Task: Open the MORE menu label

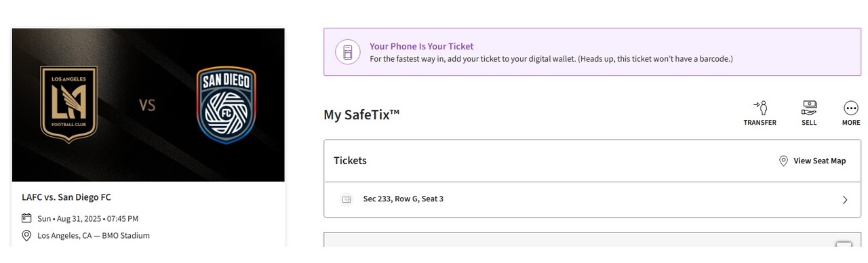Action: tap(851, 123)
